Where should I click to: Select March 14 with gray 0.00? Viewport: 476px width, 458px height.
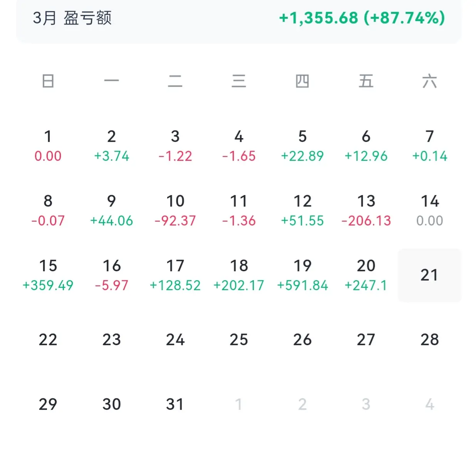[429, 210]
